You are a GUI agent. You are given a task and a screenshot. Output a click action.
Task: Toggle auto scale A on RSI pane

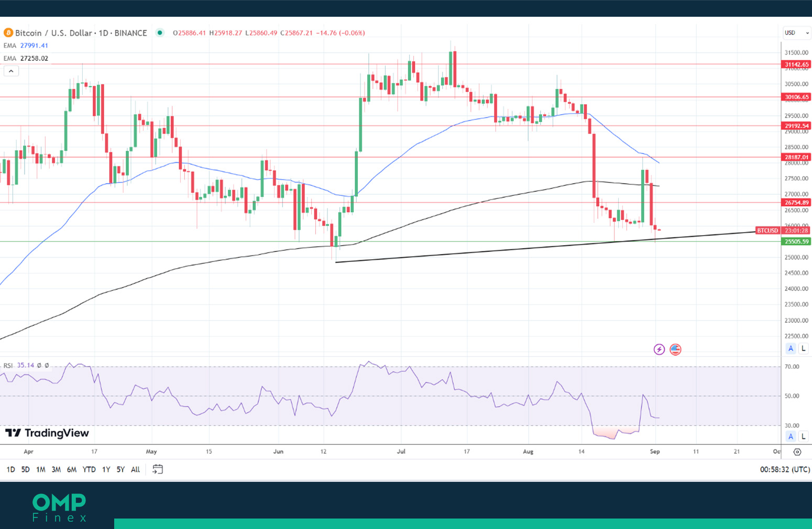791,436
